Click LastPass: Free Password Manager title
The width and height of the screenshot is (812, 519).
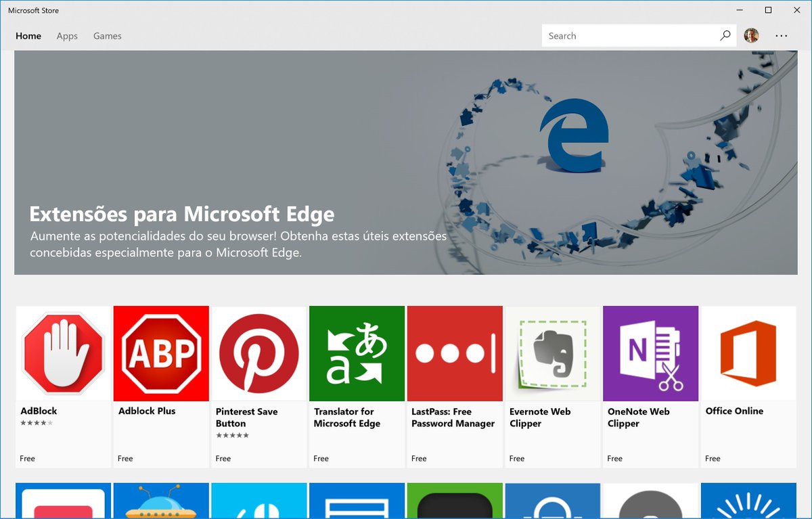[453, 418]
